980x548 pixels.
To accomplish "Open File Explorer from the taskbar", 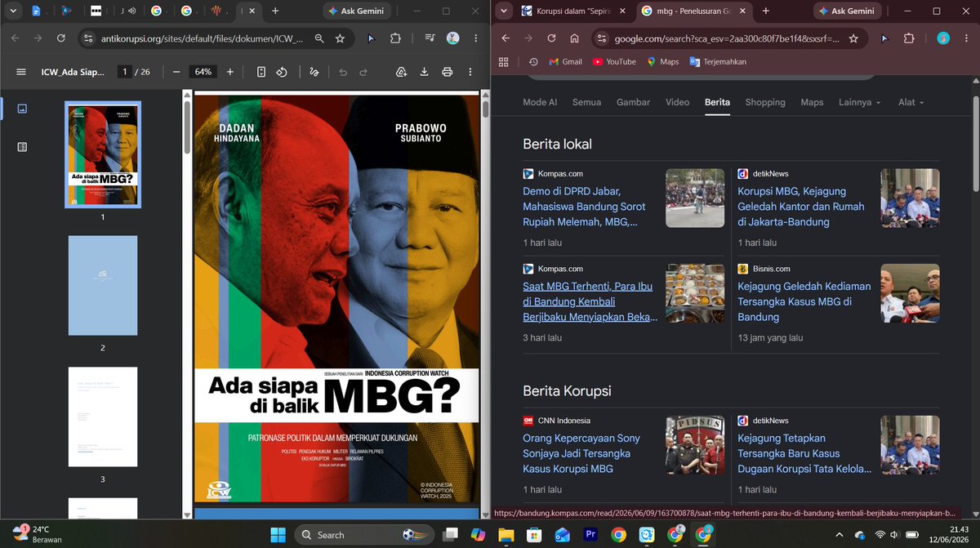I will tap(506, 535).
